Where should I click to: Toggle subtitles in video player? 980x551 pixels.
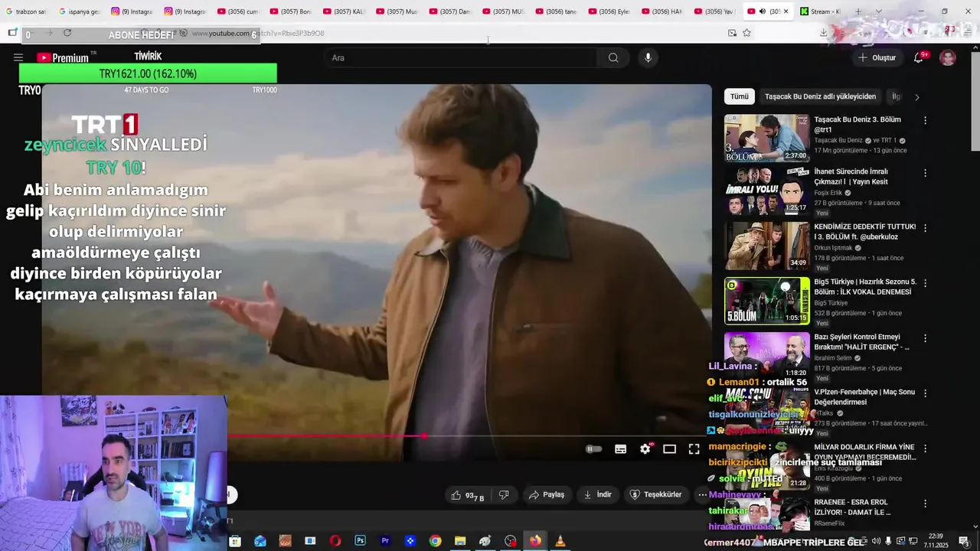[x=621, y=449]
